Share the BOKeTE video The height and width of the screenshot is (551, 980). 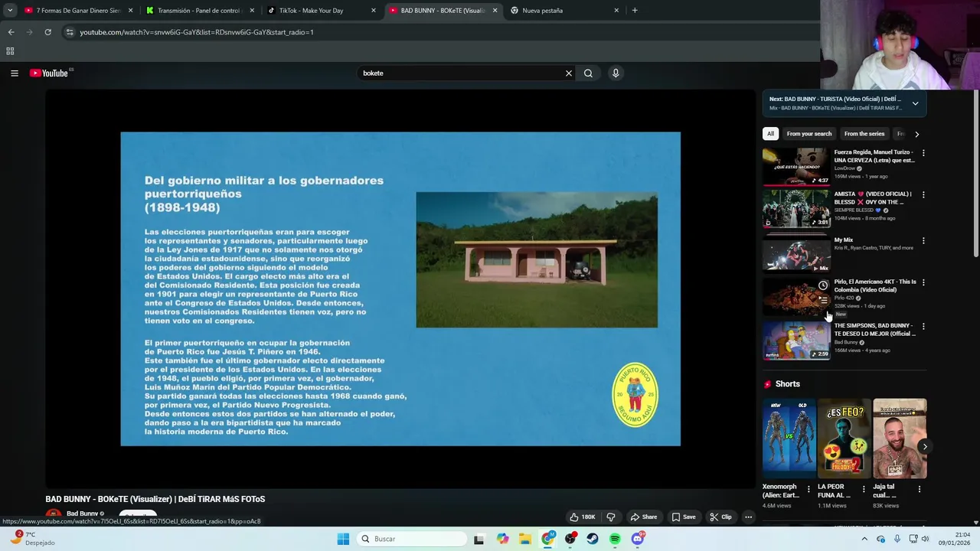tap(643, 517)
